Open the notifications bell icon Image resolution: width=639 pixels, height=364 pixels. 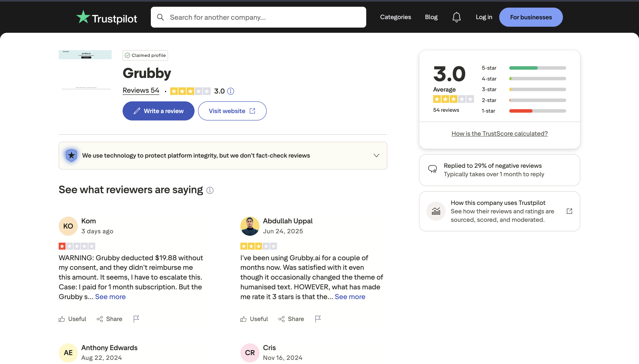point(456,17)
